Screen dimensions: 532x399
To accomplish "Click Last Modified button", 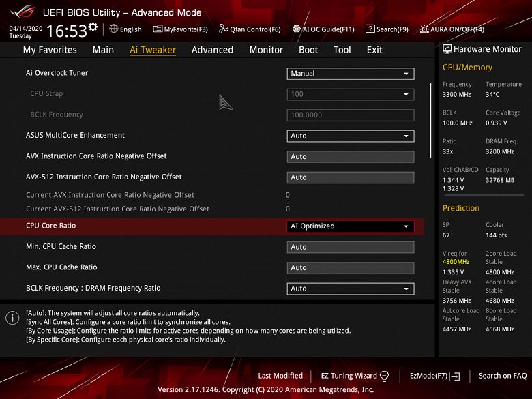I will [280, 376].
